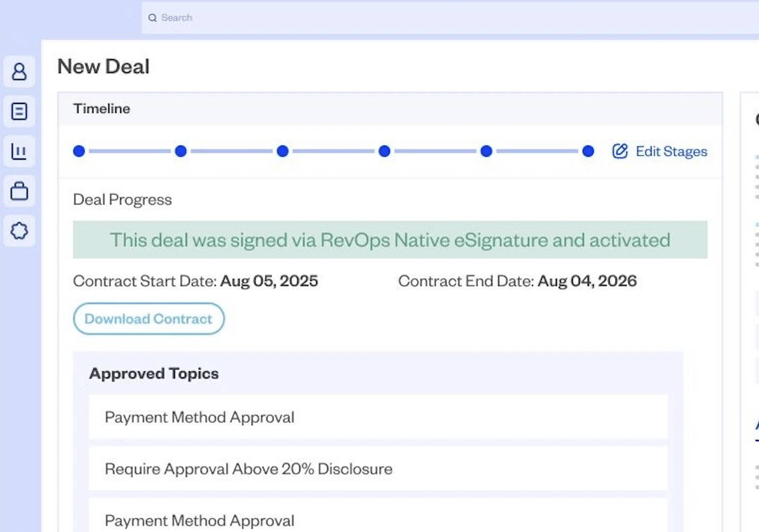Screen dimensions: 759x532
Task: Open the Deal Progress section header
Action: click(x=122, y=199)
